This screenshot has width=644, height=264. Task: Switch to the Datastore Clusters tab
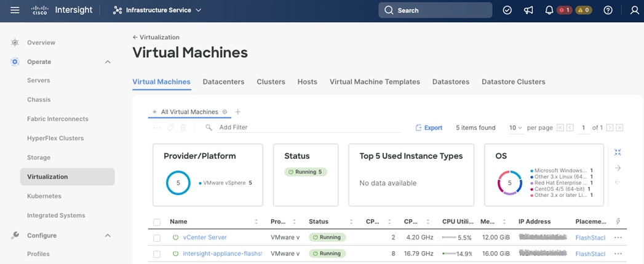coord(514,82)
